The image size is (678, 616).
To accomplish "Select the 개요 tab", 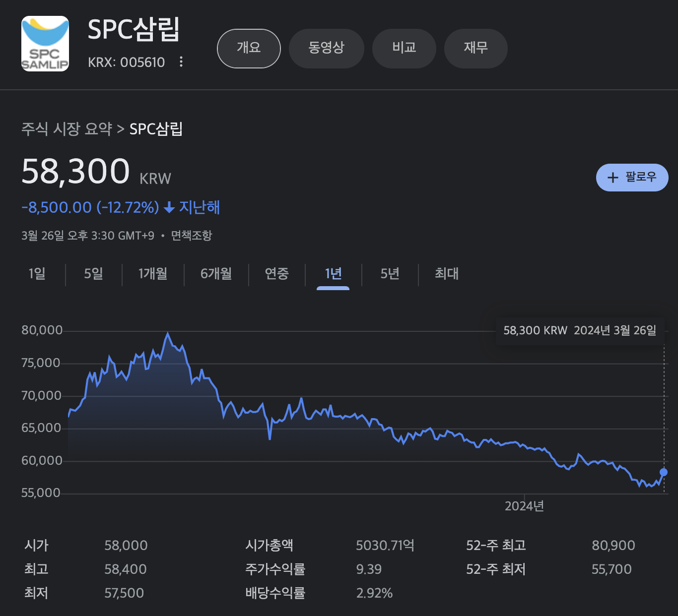I will point(249,48).
